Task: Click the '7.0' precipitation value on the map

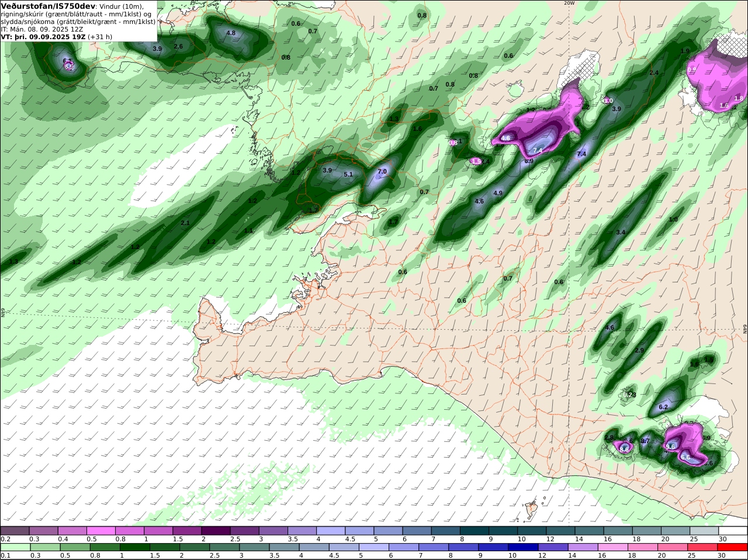Action: point(382,172)
